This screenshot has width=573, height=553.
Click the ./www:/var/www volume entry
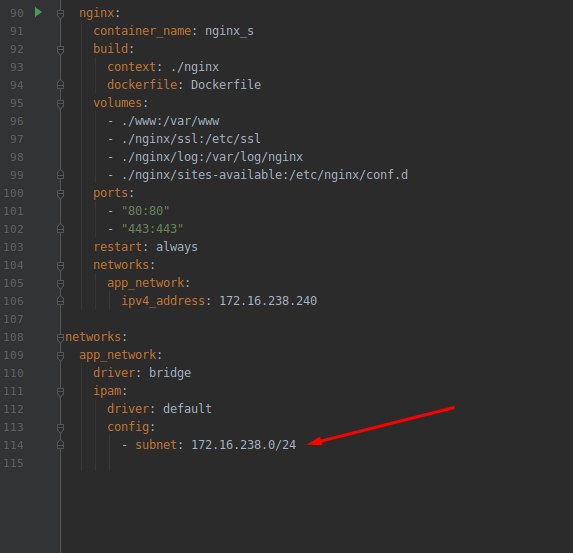(x=170, y=121)
